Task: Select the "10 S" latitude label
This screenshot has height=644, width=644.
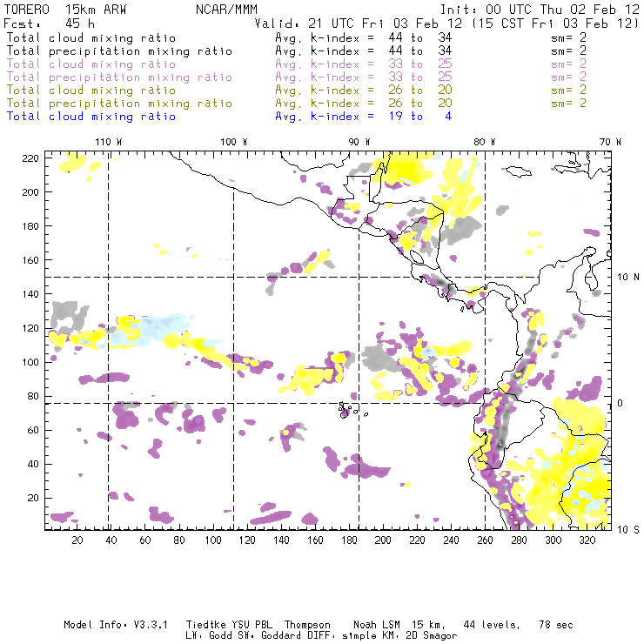Action: click(628, 530)
